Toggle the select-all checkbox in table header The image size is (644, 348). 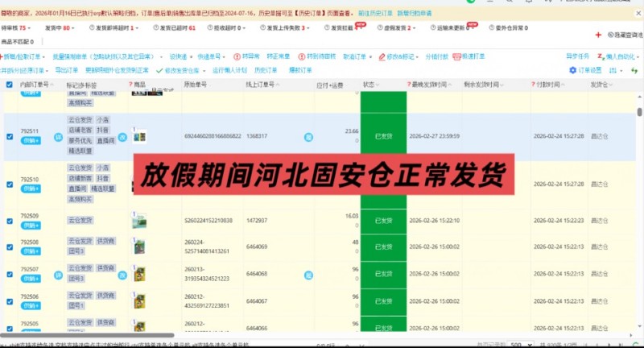click(x=9, y=85)
